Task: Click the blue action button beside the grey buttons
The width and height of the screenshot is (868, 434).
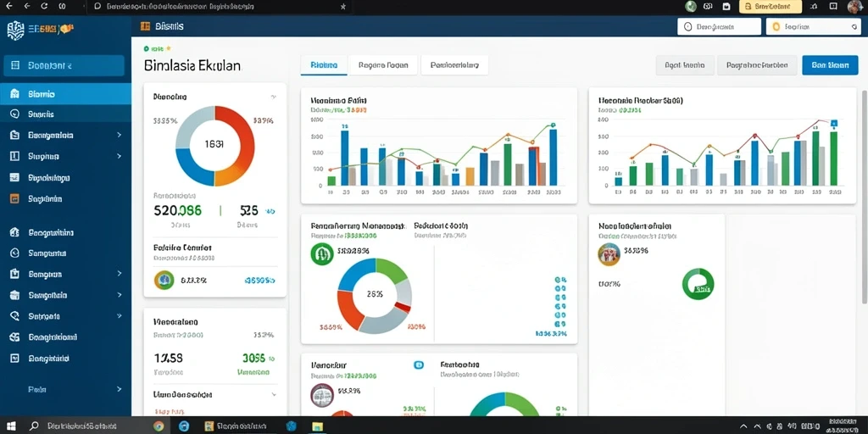Action: (830, 64)
